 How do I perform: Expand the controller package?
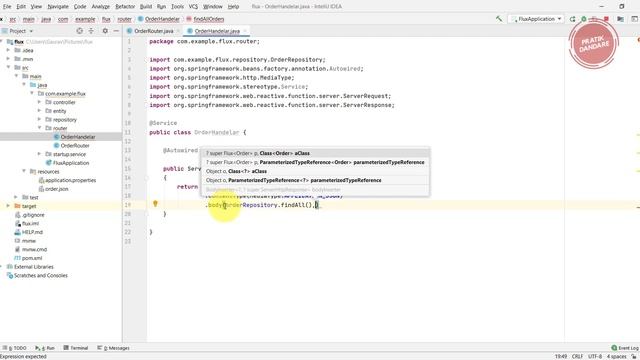point(39,102)
